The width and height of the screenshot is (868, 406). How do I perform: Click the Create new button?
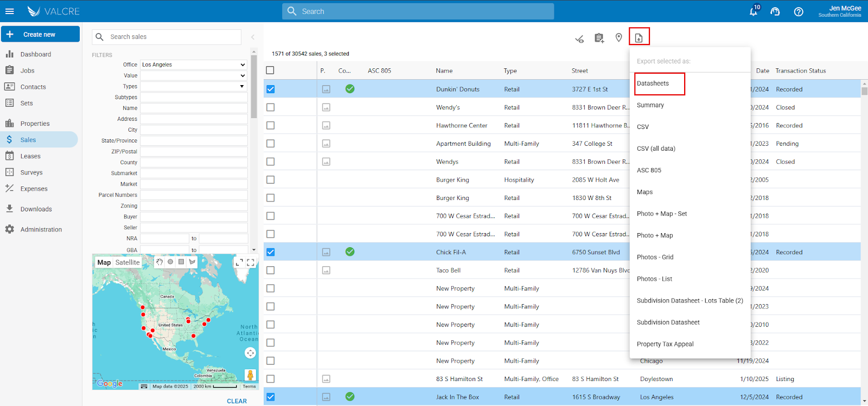pyautogui.click(x=41, y=34)
